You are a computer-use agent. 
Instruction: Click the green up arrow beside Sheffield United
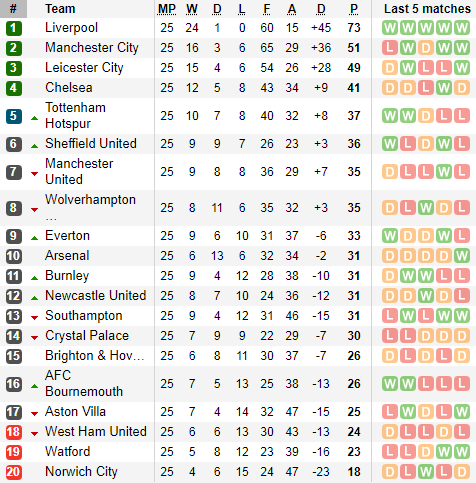(34, 146)
